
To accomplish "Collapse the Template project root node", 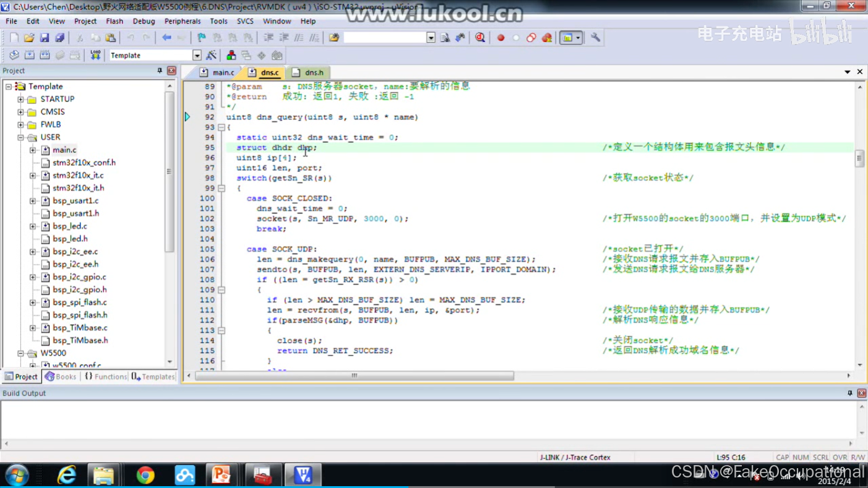I will click(x=9, y=87).
